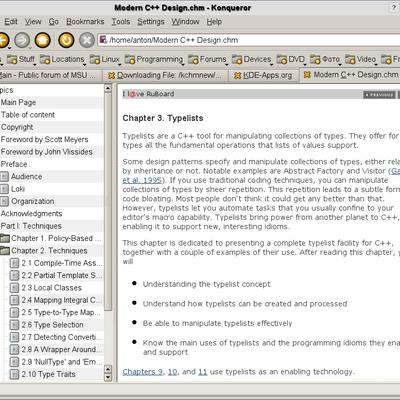
Task: Select 2.5 Type-to-Type Map... topic
Action: [61, 313]
